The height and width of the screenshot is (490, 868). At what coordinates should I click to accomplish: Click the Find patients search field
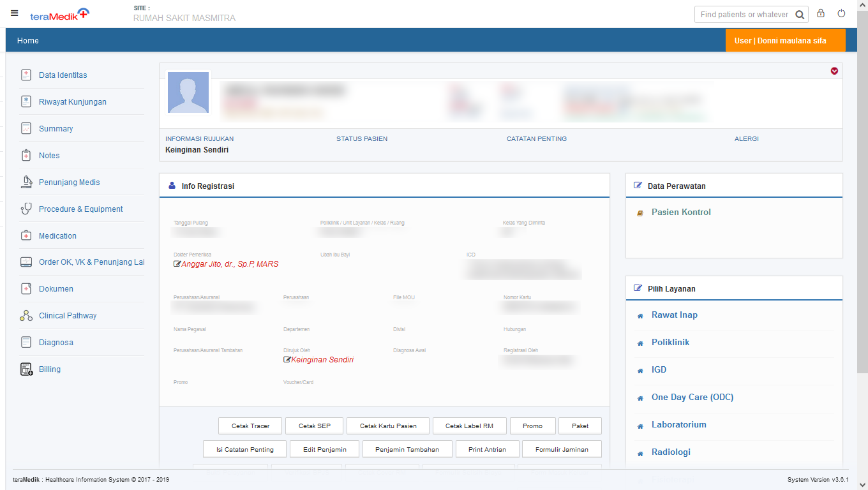tap(744, 15)
